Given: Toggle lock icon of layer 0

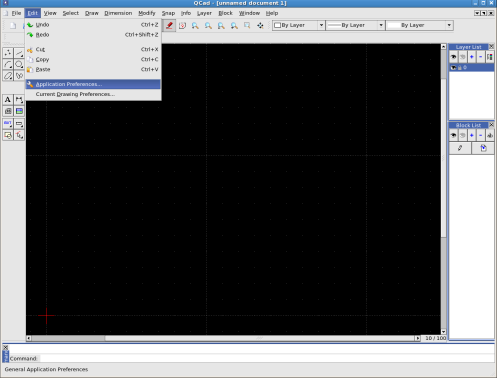Looking at the screenshot, I should (x=460, y=68).
